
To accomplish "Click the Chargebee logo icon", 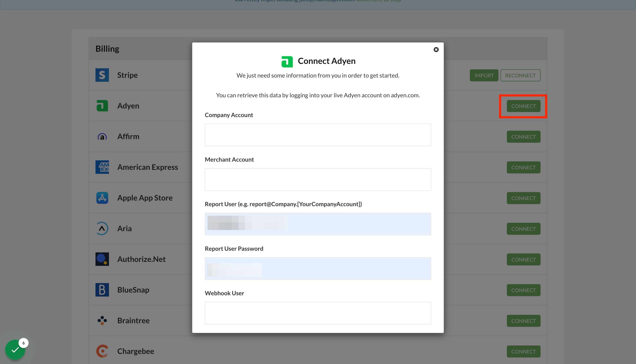I will (x=102, y=351).
